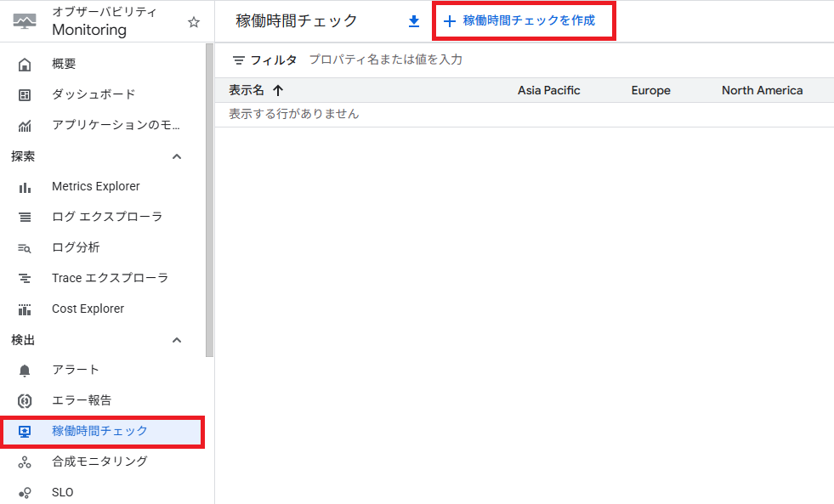Click the アラート bell icon

tap(25, 370)
